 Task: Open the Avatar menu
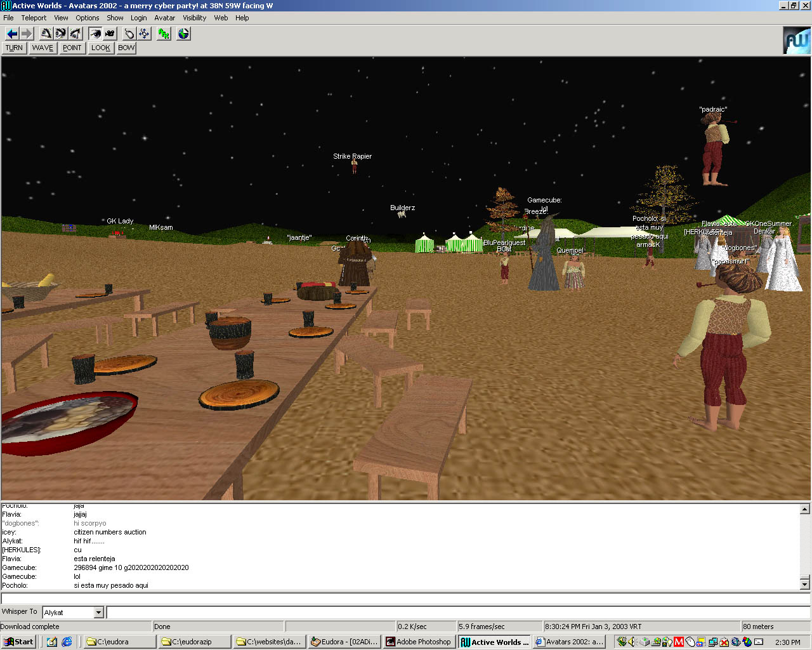164,18
